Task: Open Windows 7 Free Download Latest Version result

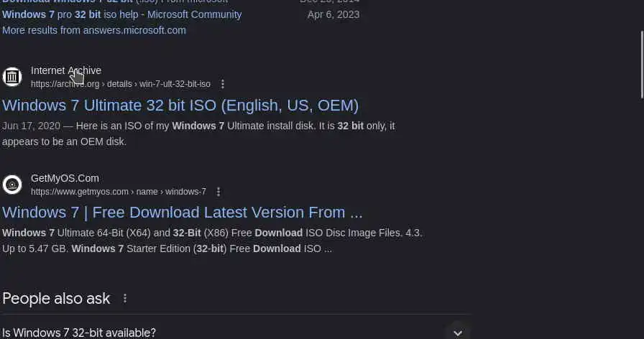Action: coord(183,213)
